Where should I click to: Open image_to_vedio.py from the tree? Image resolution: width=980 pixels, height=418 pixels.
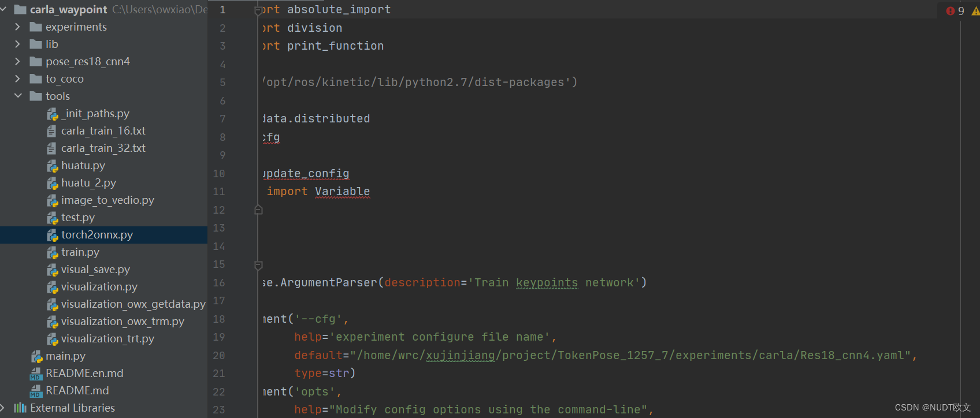click(x=108, y=200)
